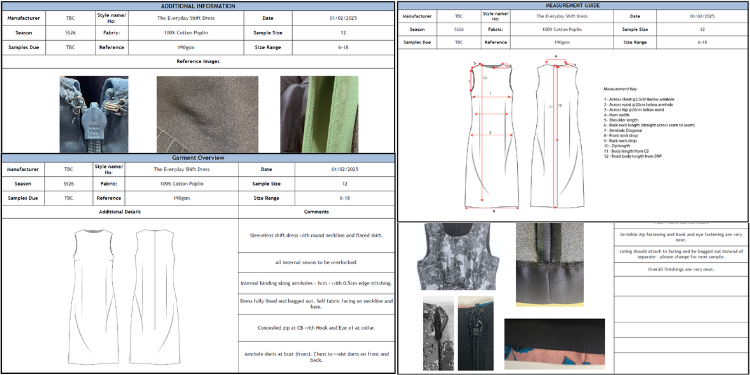Open the black zip close-up photo
Screen dimensions: 750x375
pyautogui.click(x=476, y=333)
